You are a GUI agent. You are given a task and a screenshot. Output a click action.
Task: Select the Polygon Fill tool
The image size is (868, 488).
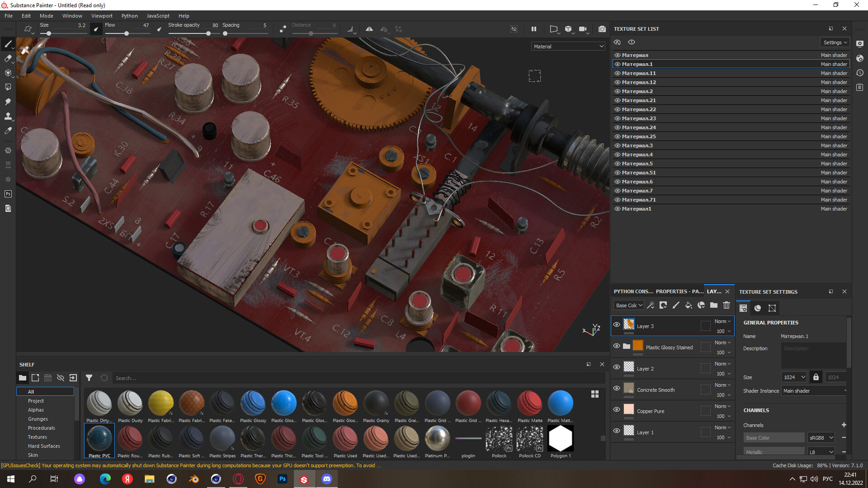(8, 87)
